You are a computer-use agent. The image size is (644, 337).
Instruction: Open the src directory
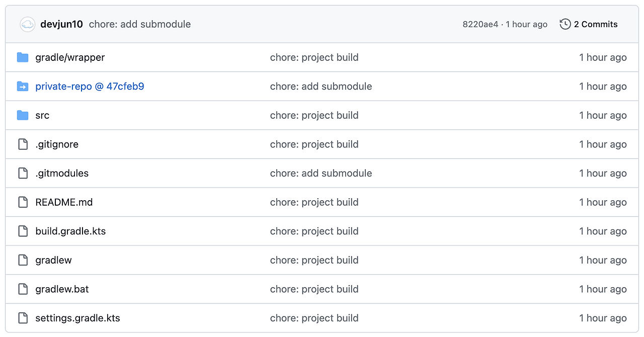(x=42, y=115)
